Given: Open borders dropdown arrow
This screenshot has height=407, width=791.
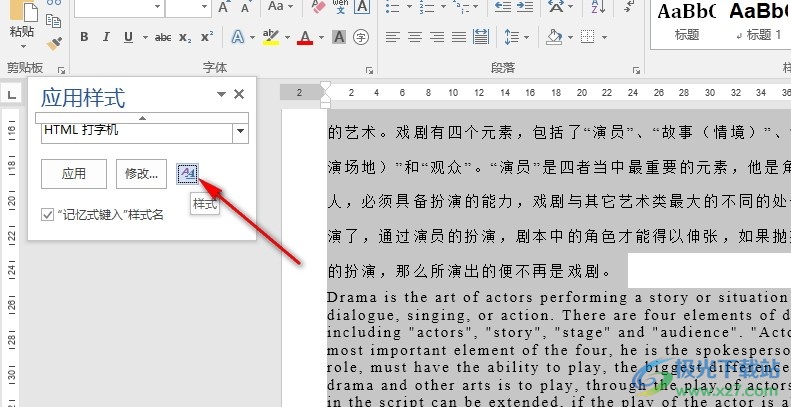Looking at the screenshot, I should (x=604, y=37).
